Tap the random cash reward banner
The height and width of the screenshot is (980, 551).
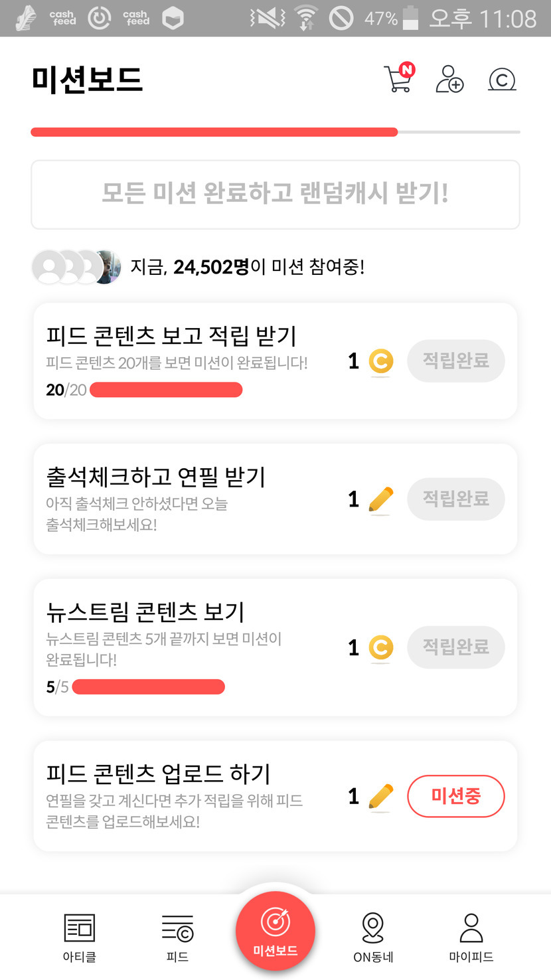[x=275, y=195]
